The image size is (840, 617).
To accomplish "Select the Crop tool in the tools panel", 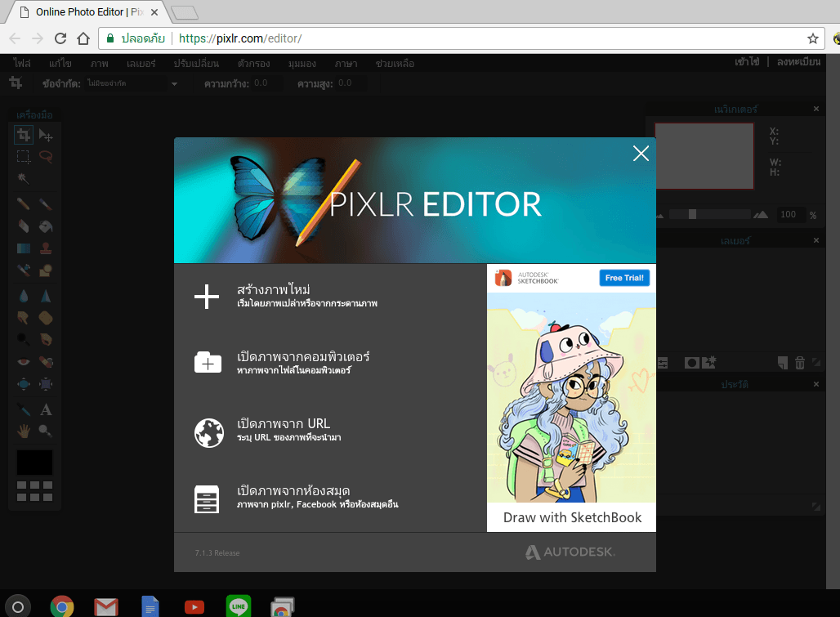I will [24, 135].
